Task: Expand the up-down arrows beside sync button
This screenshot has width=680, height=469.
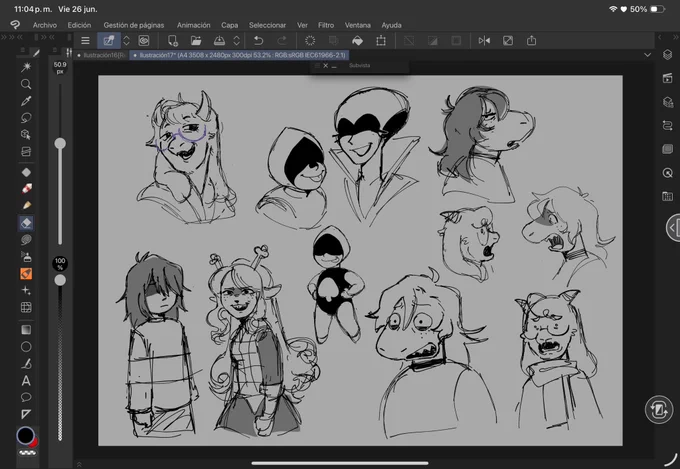Action: point(126,41)
